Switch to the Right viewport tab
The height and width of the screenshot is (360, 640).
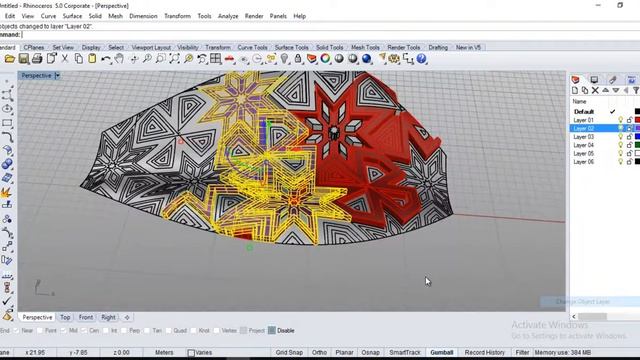[x=108, y=317]
